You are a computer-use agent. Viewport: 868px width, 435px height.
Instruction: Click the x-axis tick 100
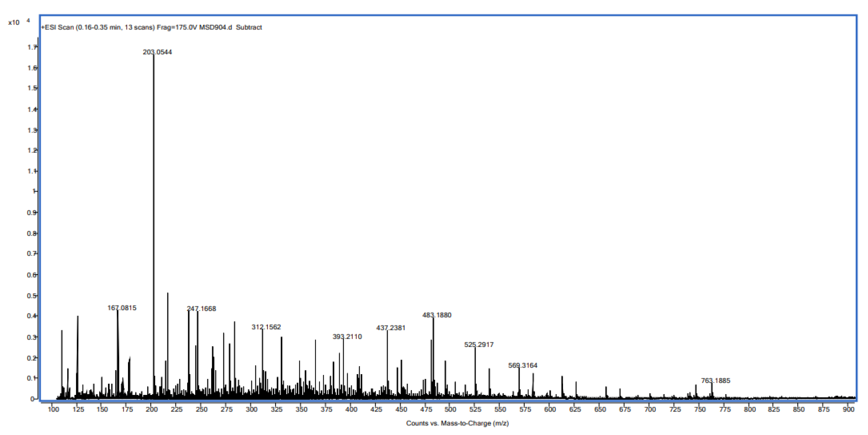(54, 409)
